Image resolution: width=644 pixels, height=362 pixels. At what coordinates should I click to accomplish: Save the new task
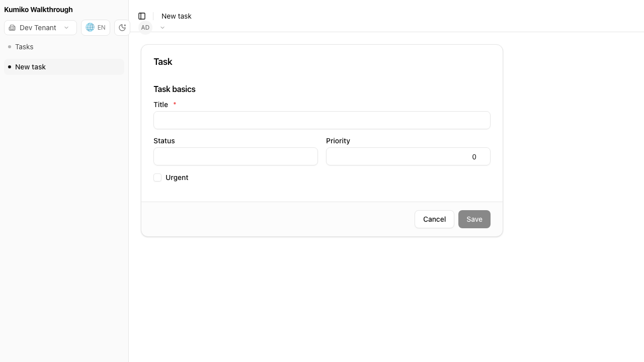[474, 219]
